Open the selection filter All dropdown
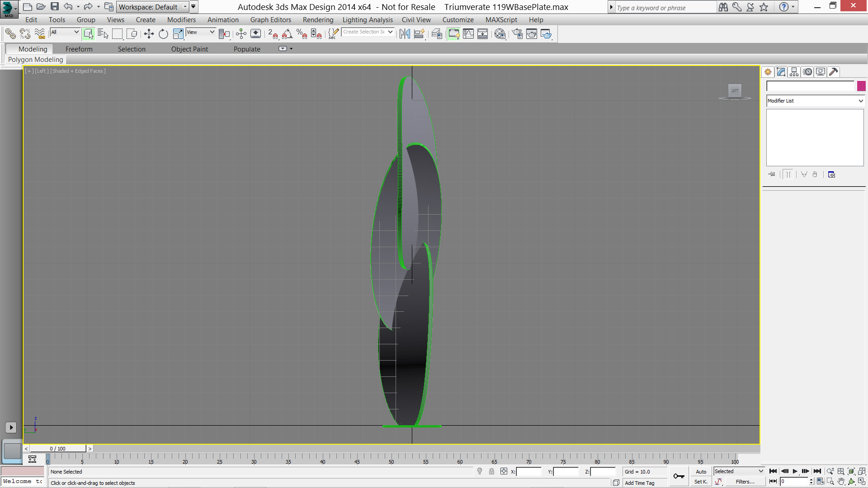 65,32
